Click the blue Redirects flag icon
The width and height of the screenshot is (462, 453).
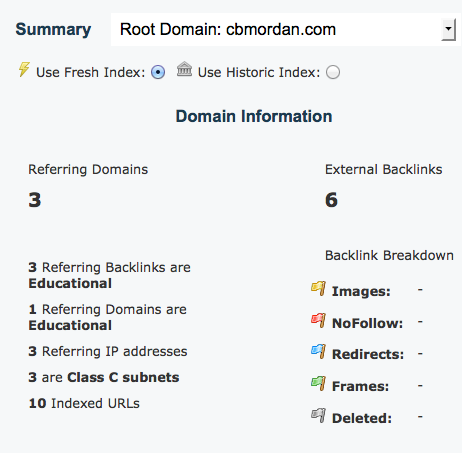tap(319, 352)
